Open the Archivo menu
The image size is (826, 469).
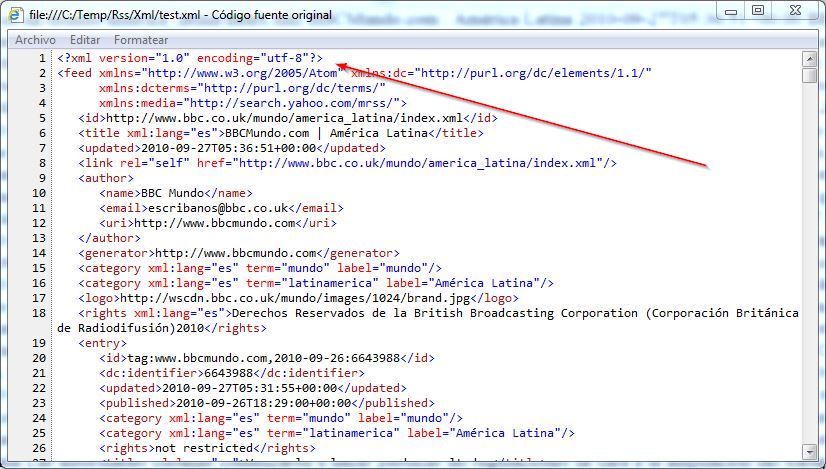pos(35,39)
